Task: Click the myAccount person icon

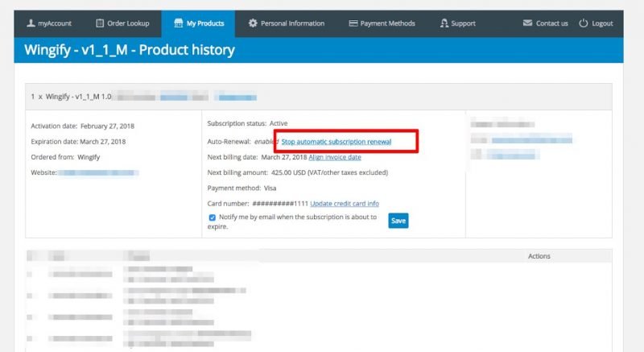Action: pos(31,23)
